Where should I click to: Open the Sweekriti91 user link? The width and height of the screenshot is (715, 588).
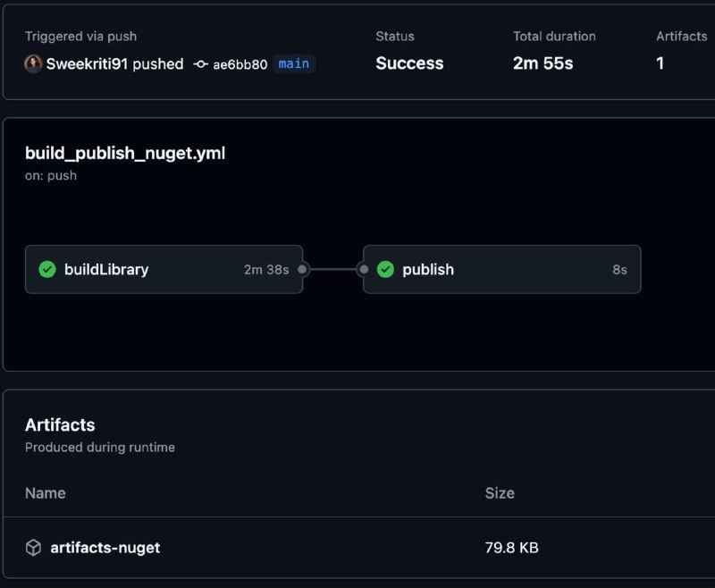click(87, 63)
